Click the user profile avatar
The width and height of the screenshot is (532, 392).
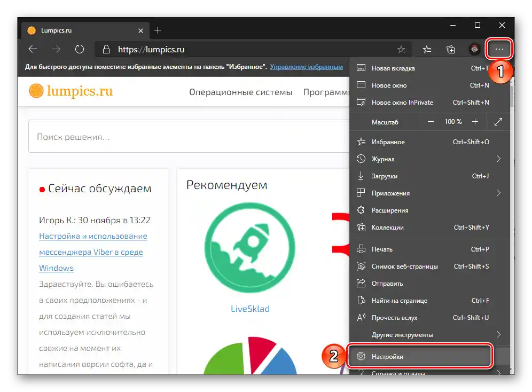474,49
